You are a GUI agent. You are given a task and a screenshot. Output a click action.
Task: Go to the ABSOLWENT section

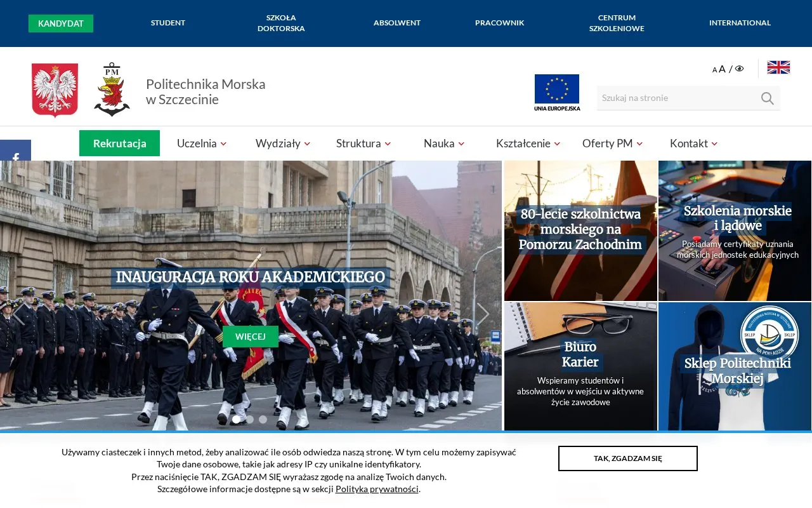397,23
